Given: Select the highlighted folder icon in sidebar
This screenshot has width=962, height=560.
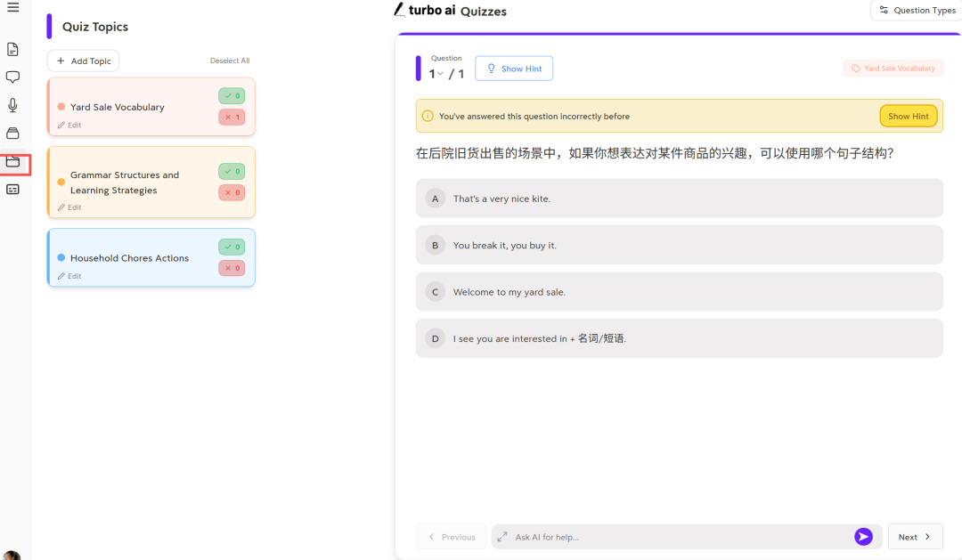Looking at the screenshot, I should (12, 162).
